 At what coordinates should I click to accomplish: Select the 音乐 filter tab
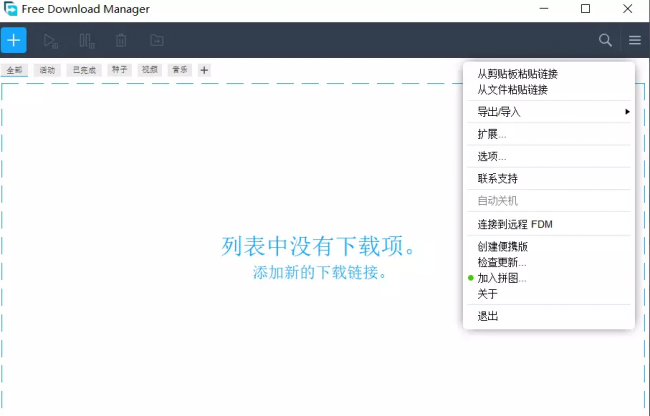pyautogui.click(x=180, y=70)
